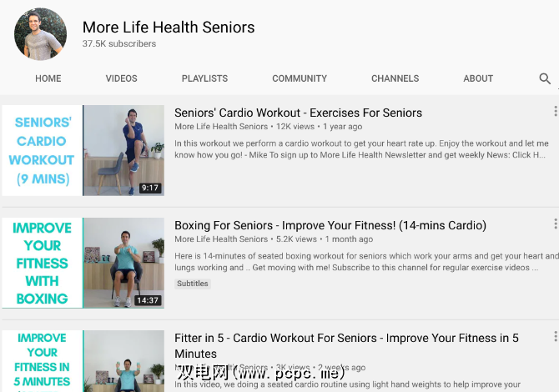The height and width of the screenshot is (392, 559).
Task: Open the PLAYLISTS tab
Action: [x=204, y=78]
